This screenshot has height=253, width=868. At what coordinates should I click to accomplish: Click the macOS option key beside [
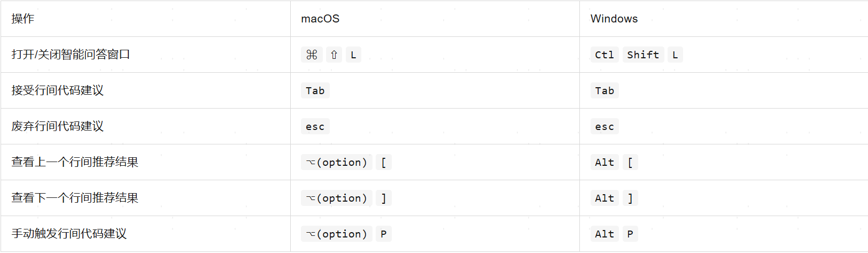click(337, 162)
